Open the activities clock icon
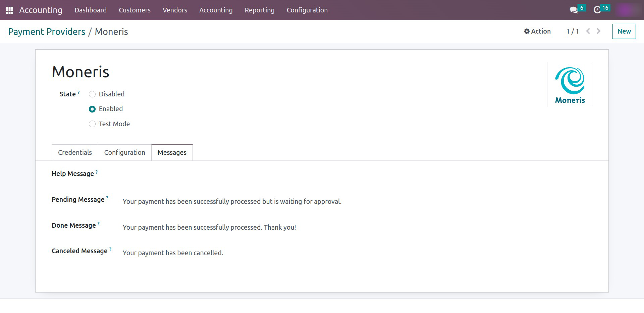 tap(597, 10)
